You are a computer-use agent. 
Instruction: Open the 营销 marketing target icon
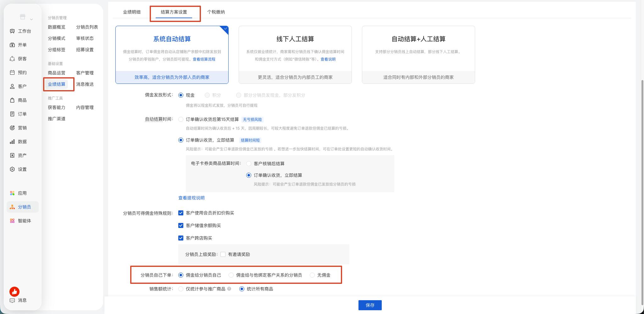click(12, 128)
